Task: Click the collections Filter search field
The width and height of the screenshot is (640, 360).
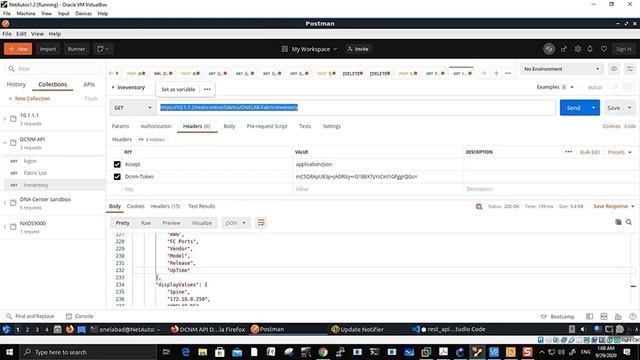Action: click(x=53, y=69)
